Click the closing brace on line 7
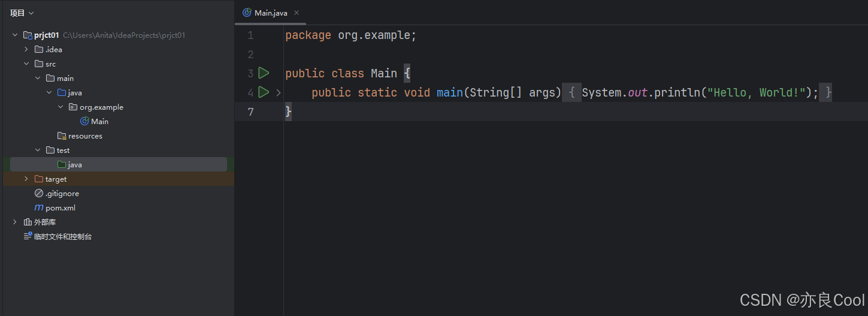868x316 pixels. pos(288,112)
